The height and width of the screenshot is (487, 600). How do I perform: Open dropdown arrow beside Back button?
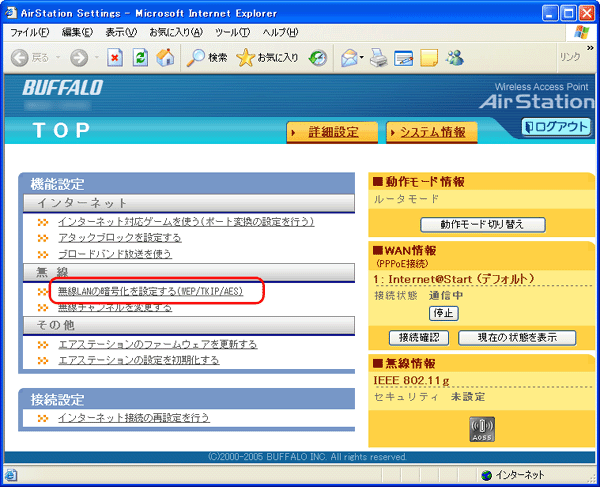pos(58,58)
